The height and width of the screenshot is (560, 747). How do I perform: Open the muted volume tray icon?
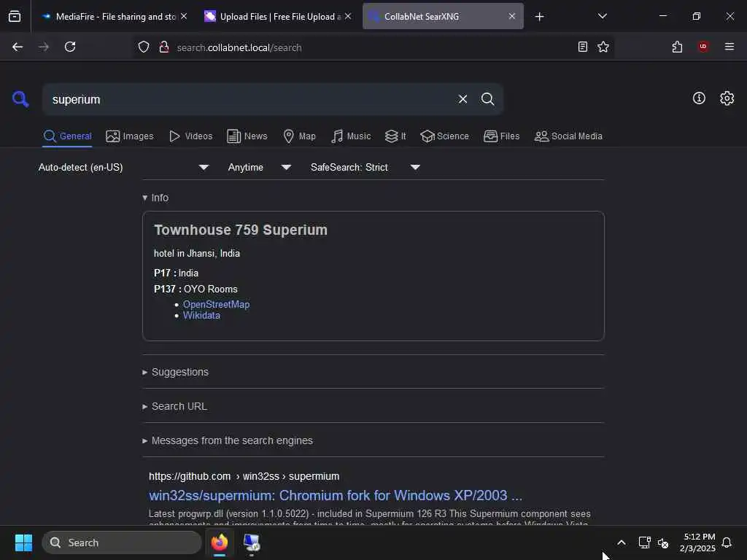[662, 542]
